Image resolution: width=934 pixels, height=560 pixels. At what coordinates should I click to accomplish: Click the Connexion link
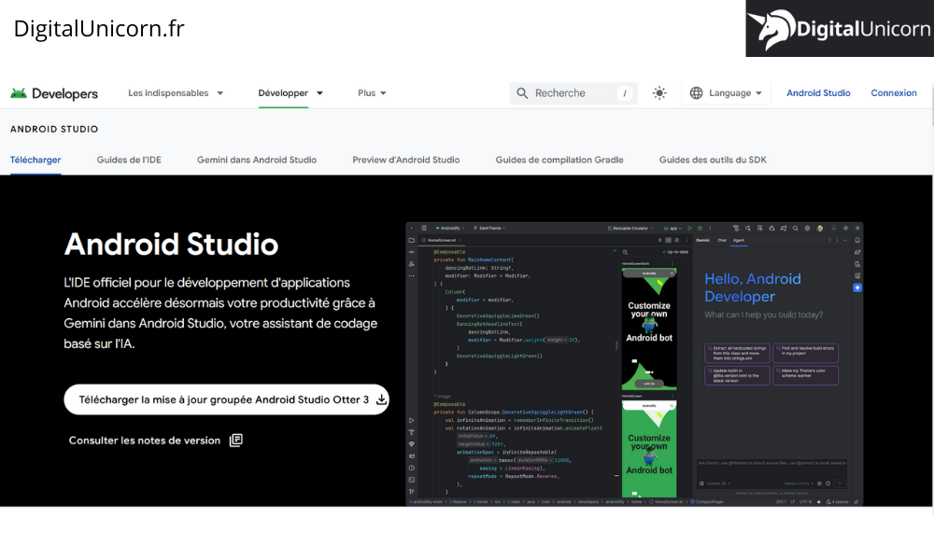[x=894, y=92]
